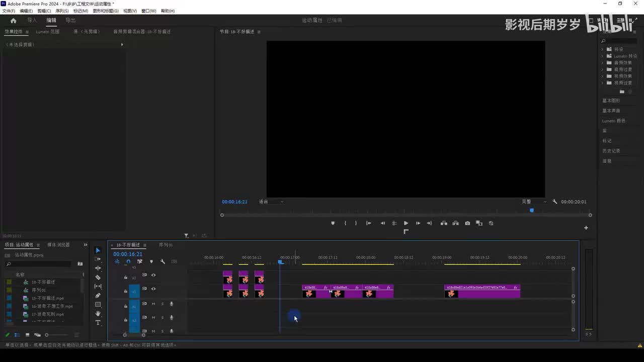The image size is (644, 362).
Task: Expand the 预设 effects folder
Action: click(x=603, y=49)
